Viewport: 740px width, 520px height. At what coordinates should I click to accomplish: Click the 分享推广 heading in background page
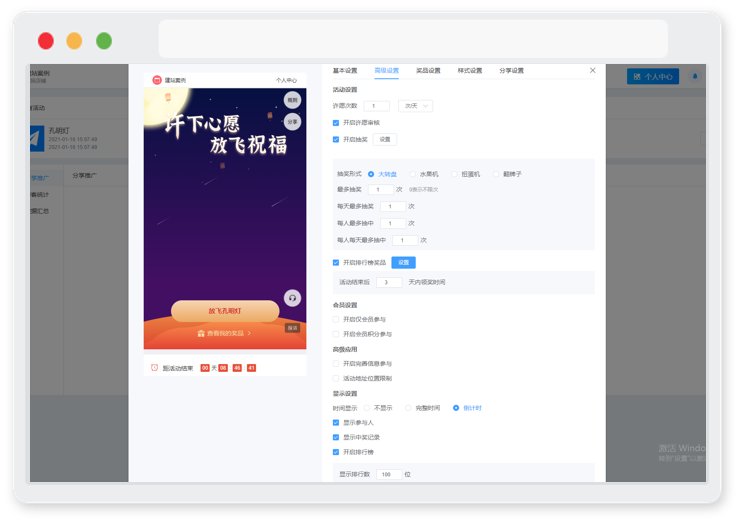click(x=84, y=176)
